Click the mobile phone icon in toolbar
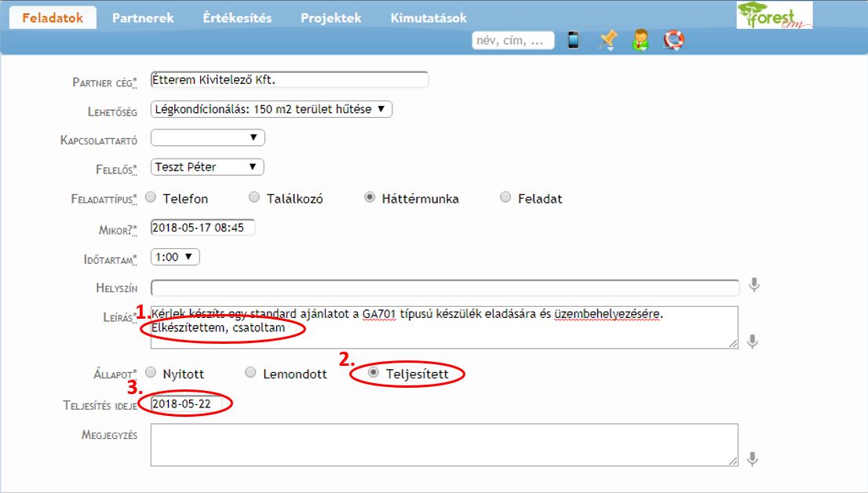 (574, 40)
